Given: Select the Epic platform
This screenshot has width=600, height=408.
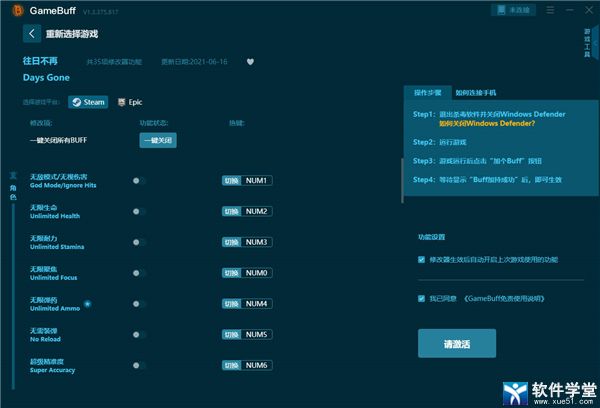Looking at the screenshot, I should pyautogui.click(x=129, y=102).
